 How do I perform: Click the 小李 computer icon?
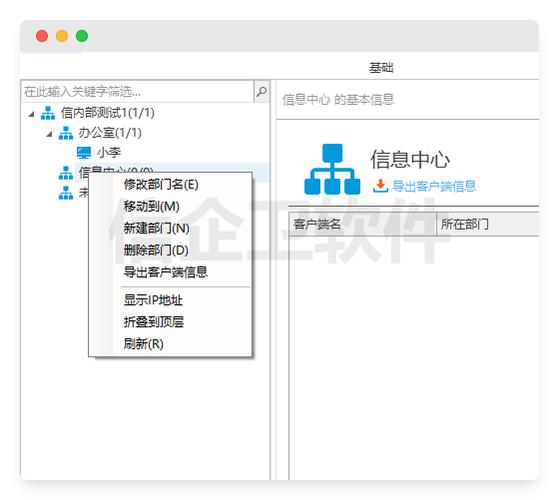pyautogui.click(x=84, y=153)
